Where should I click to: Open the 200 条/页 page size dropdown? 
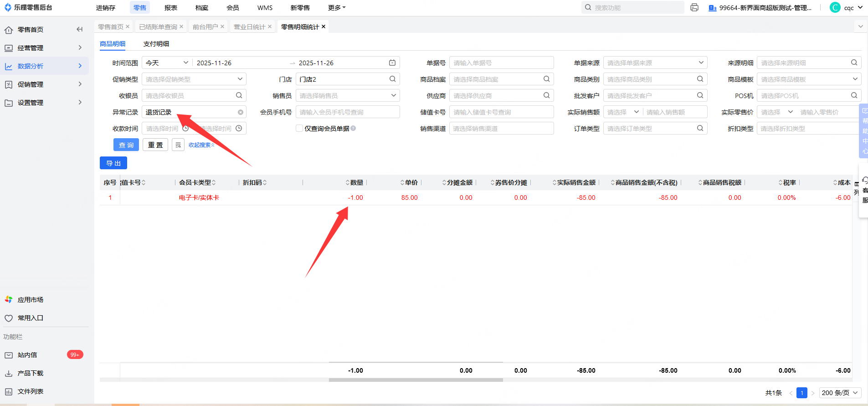(840, 393)
